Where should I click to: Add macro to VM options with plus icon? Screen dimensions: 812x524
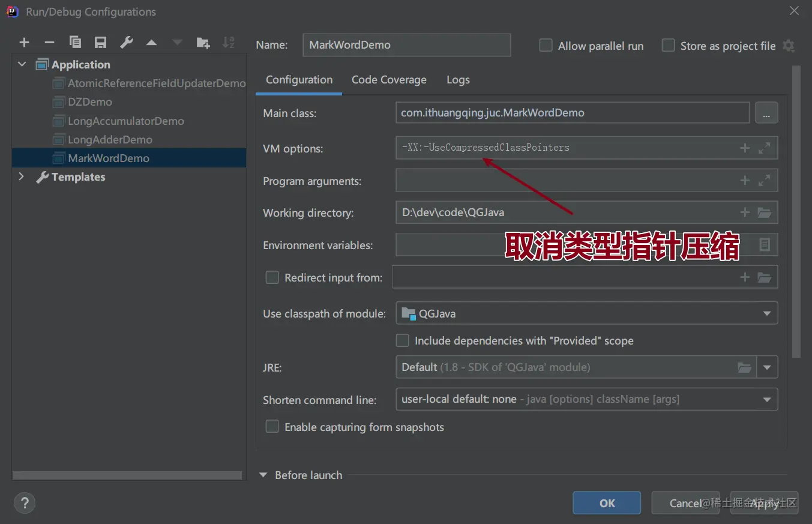coord(745,148)
